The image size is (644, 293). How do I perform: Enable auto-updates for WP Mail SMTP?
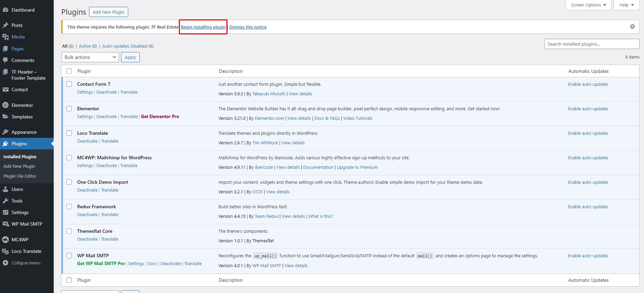tap(588, 256)
